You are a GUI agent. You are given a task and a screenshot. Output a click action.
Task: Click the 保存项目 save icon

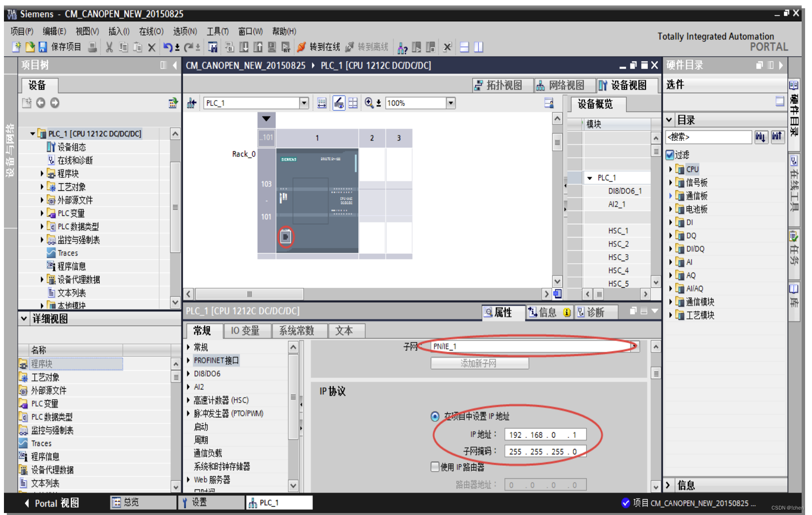pyautogui.click(x=43, y=47)
